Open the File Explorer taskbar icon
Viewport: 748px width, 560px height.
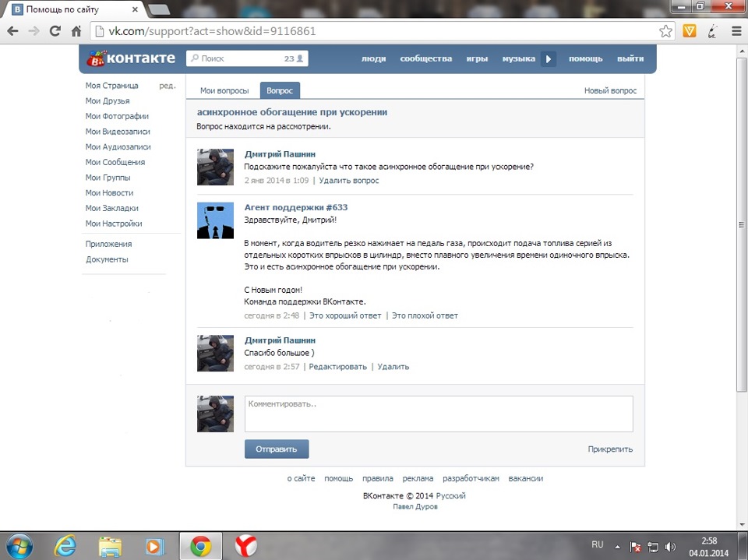click(x=110, y=547)
